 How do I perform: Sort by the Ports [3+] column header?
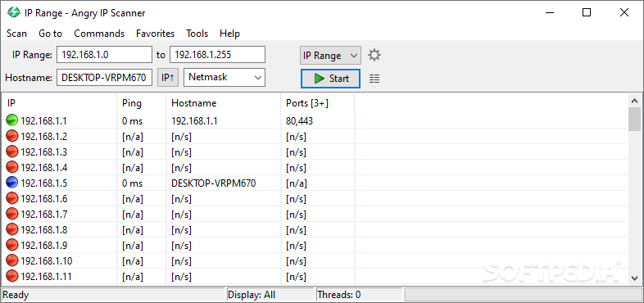point(318,103)
